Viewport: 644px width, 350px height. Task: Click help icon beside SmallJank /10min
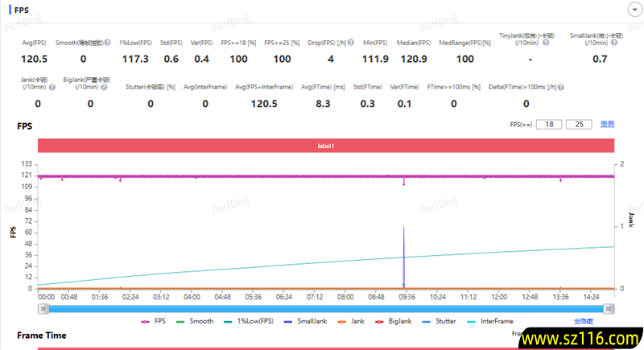[x=613, y=43]
